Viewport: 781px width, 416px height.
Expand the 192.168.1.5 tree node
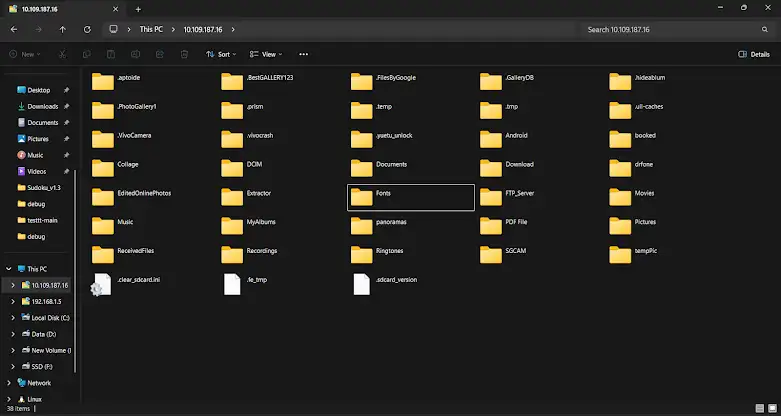[13, 301]
